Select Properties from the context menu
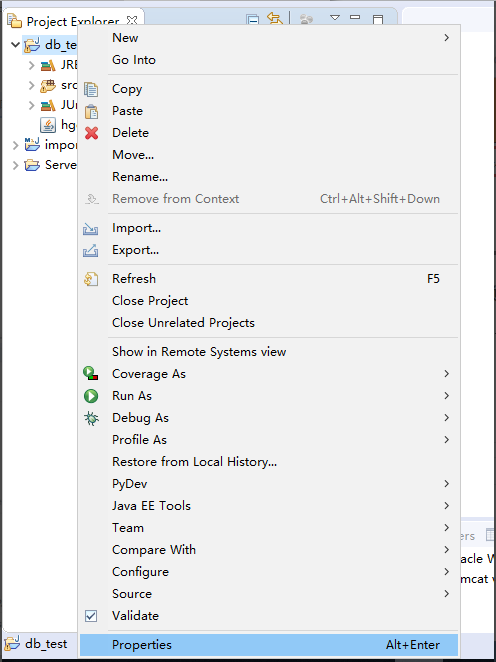This screenshot has width=496, height=662. (x=269, y=645)
